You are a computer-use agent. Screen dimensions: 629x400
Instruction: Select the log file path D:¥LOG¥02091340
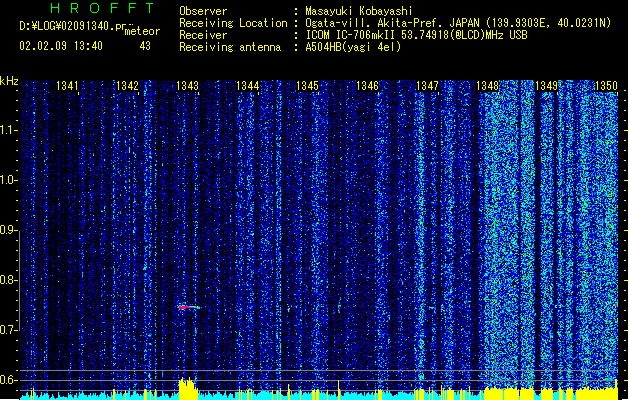click(67, 26)
